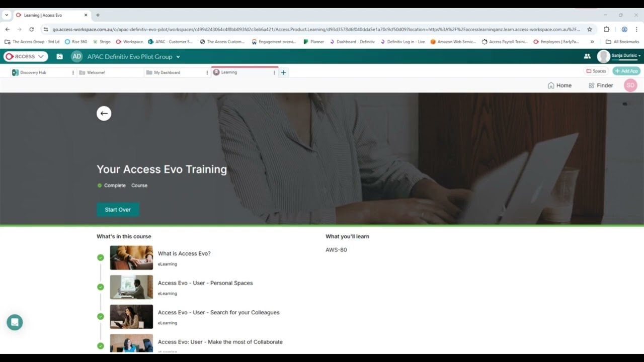Image resolution: width=644 pixels, height=362 pixels.
Task: Click the back arrow circle button
Action: 104,113
